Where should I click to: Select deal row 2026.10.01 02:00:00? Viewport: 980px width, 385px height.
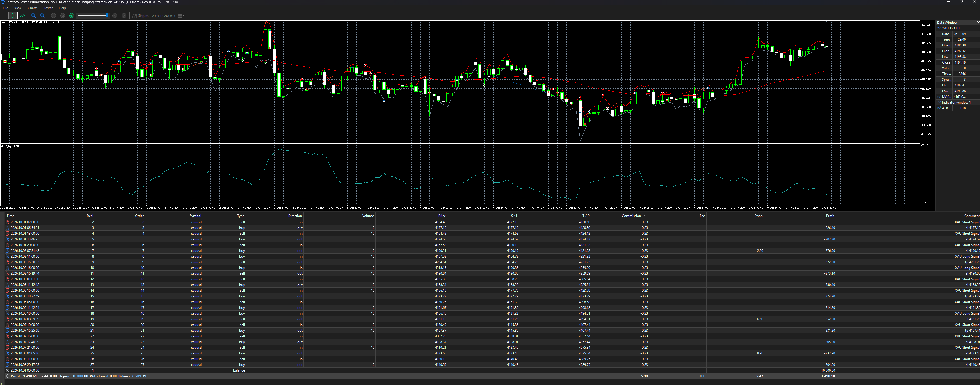[x=493, y=222]
